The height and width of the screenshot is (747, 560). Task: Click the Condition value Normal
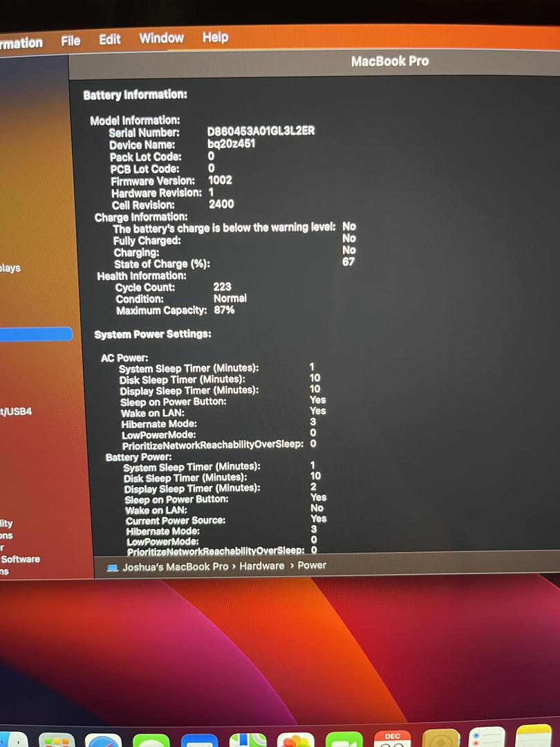click(230, 298)
